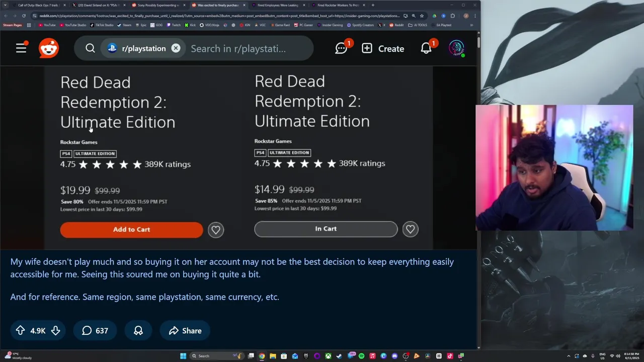The width and height of the screenshot is (644, 362).
Task: Upvote the post
Action: pos(20,330)
